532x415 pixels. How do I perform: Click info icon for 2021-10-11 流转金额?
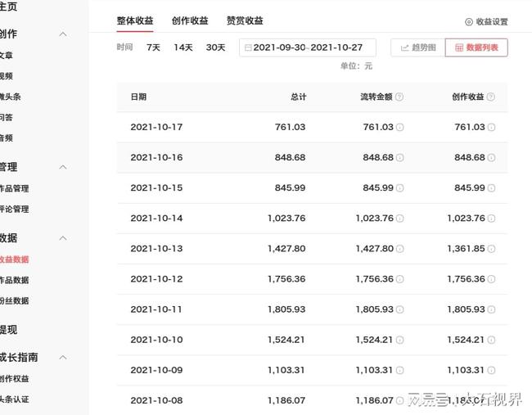[x=400, y=309]
